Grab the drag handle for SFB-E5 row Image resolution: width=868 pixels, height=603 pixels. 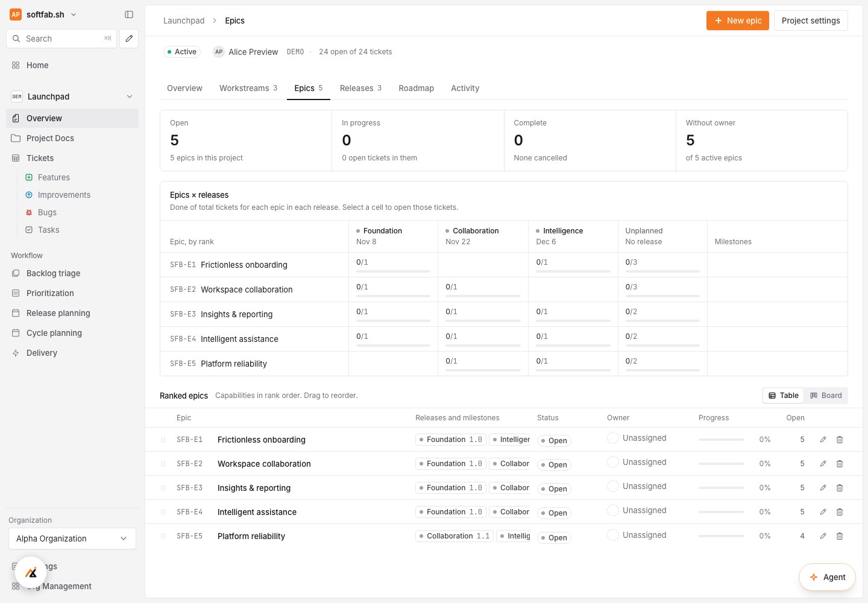(x=163, y=536)
